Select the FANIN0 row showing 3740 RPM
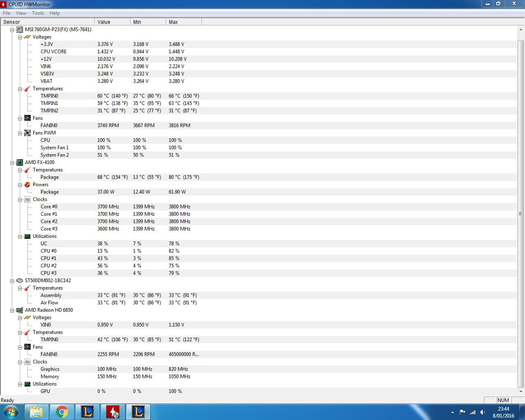 coord(258,126)
